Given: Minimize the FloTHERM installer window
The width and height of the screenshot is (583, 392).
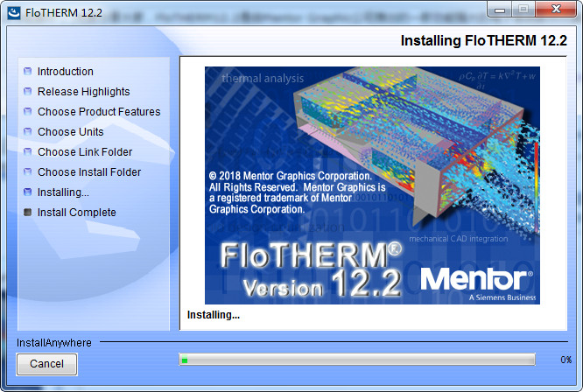Looking at the screenshot, I should click(x=500, y=10).
